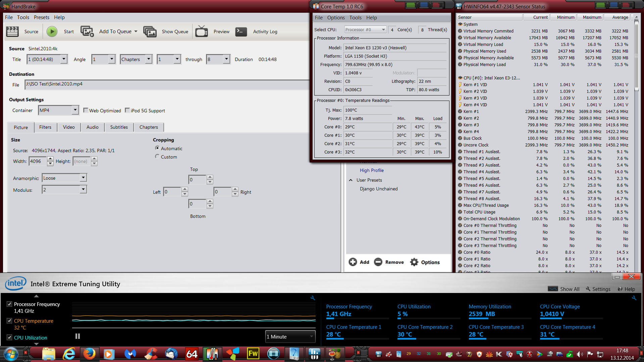Viewport: 644px width, 362px height.
Task: Select the Django Unchained user preset
Action: click(x=379, y=189)
